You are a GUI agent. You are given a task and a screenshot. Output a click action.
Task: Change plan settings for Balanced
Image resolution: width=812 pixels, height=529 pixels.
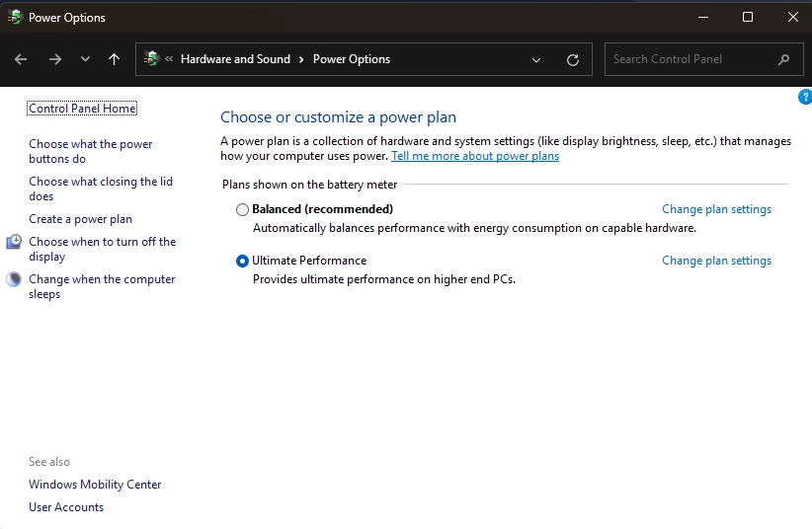pyautogui.click(x=717, y=209)
